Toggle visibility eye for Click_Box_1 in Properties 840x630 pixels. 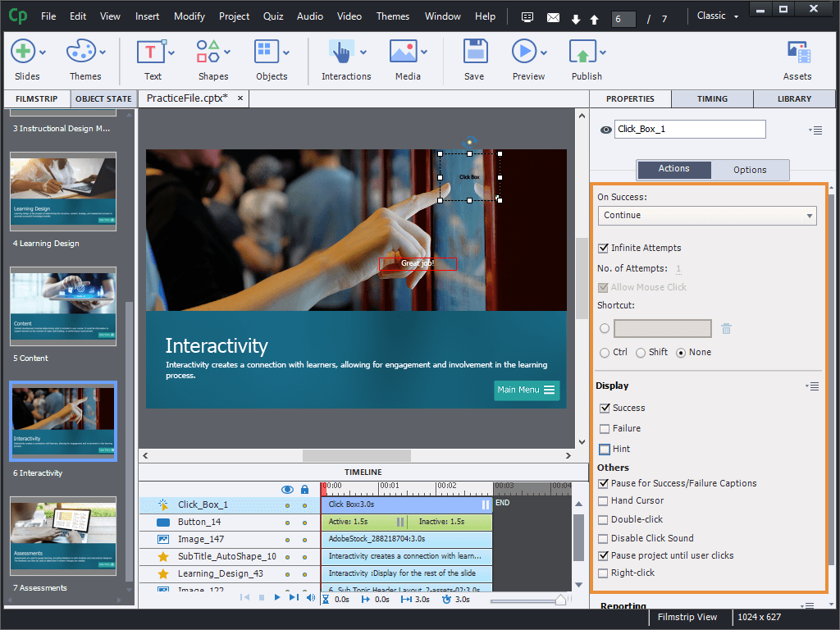tap(606, 130)
